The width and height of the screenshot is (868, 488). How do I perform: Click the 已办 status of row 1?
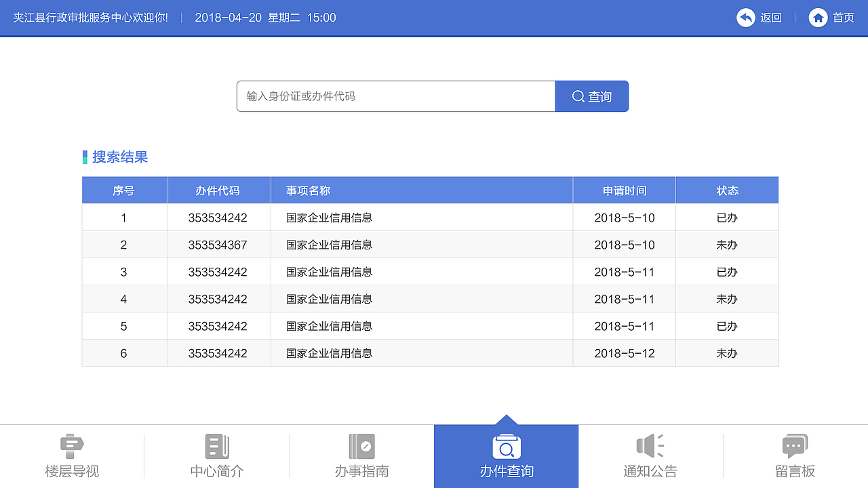point(726,218)
